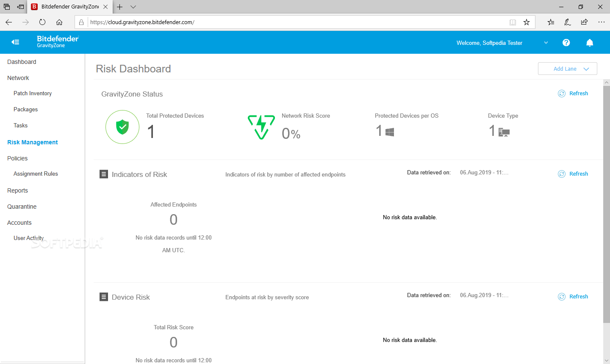
Task: Add page to favorites star icon
Action: point(527,22)
